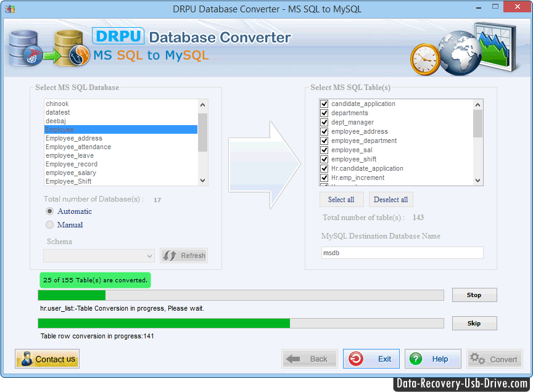Click the app icon in title bar

click(x=10, y=9)
